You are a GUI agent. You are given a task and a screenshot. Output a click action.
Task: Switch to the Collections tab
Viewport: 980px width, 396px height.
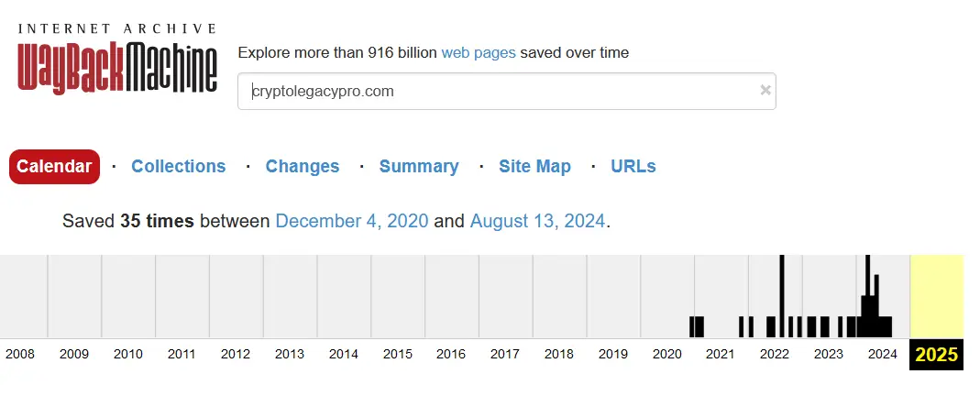178,167
